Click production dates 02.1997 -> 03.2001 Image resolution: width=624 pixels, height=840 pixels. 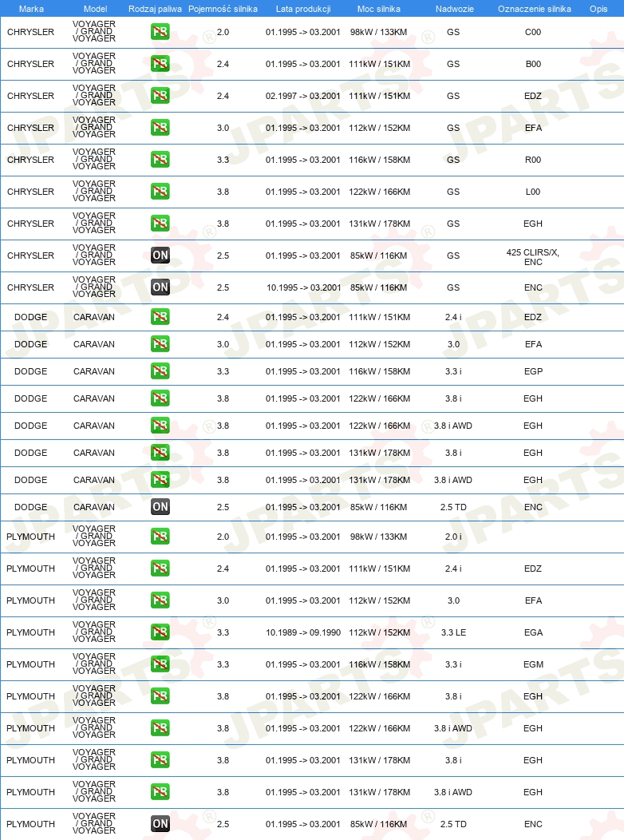tap(303, 96)
